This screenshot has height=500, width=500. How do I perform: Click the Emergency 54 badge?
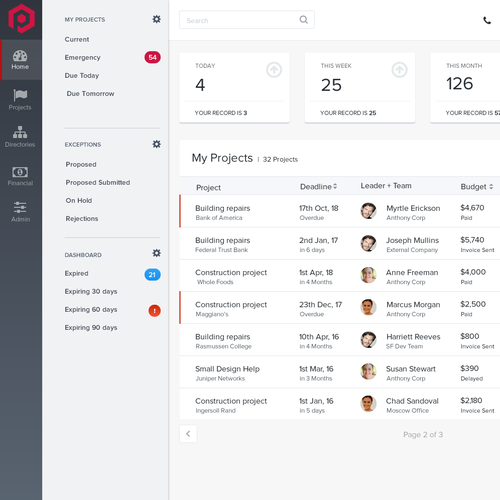(x=152, y=57)
